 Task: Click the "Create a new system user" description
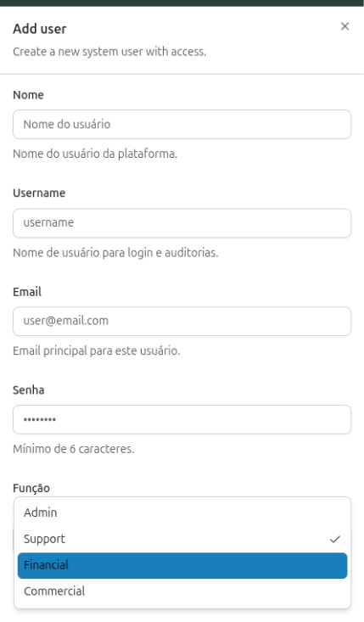pyautogui.click(x=109, y=52)
